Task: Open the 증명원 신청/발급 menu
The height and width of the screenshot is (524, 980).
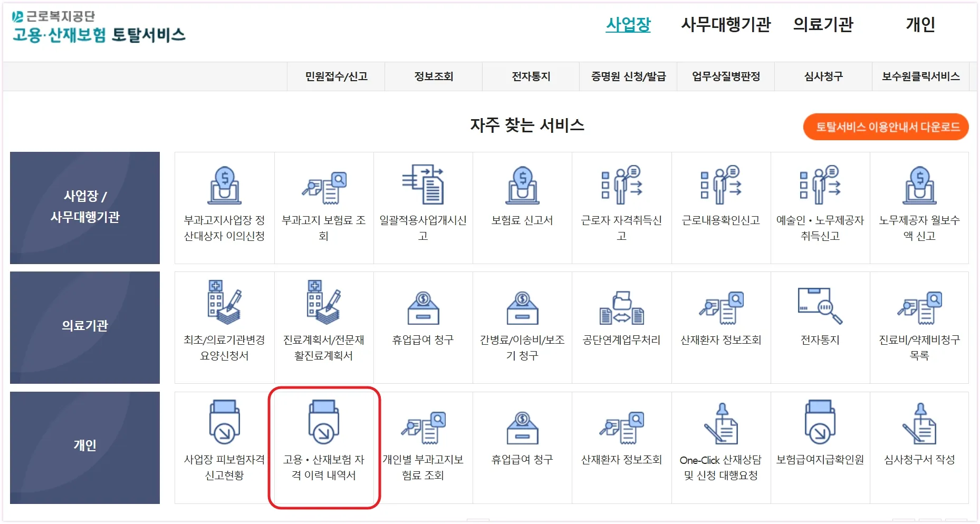Action: (x=628, y=76)
